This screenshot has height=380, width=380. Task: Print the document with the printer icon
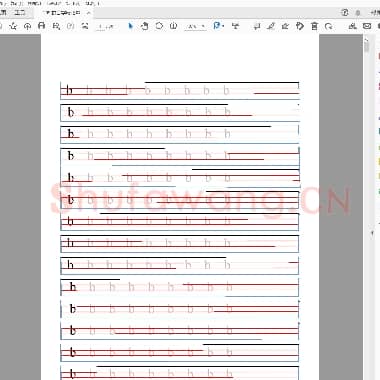click(x=42, y=26)
